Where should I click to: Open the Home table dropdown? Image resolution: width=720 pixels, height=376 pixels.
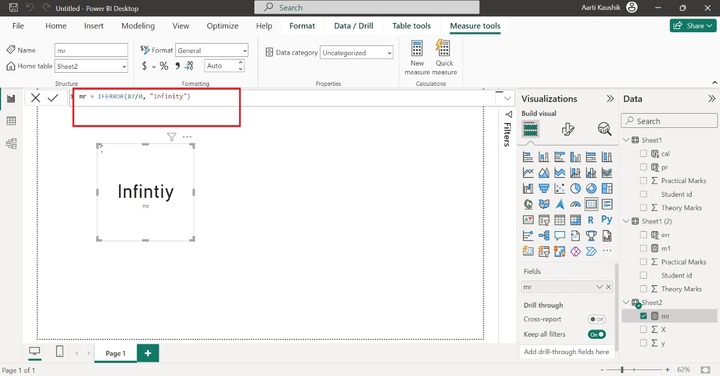point(91,66)
